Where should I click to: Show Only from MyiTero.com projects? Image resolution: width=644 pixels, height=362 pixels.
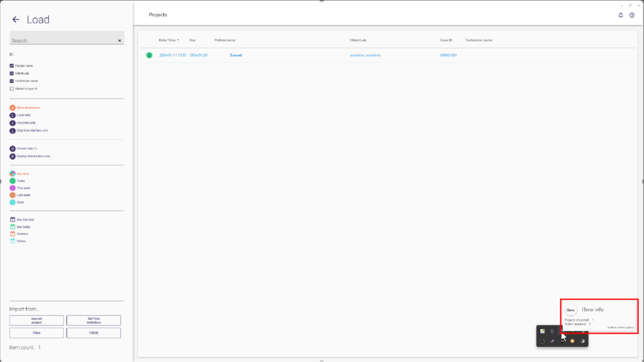click(29, 131)
